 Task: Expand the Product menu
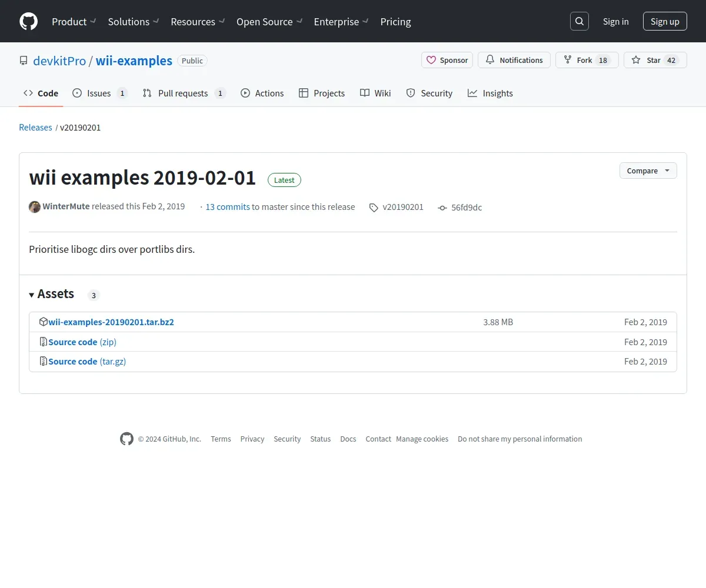[74, 22]
